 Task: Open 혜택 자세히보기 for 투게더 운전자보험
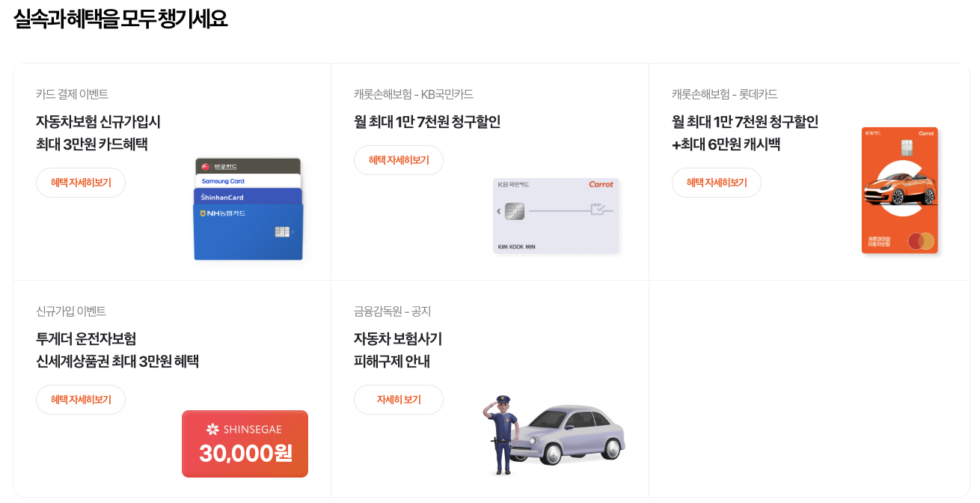tap(81, 400)
